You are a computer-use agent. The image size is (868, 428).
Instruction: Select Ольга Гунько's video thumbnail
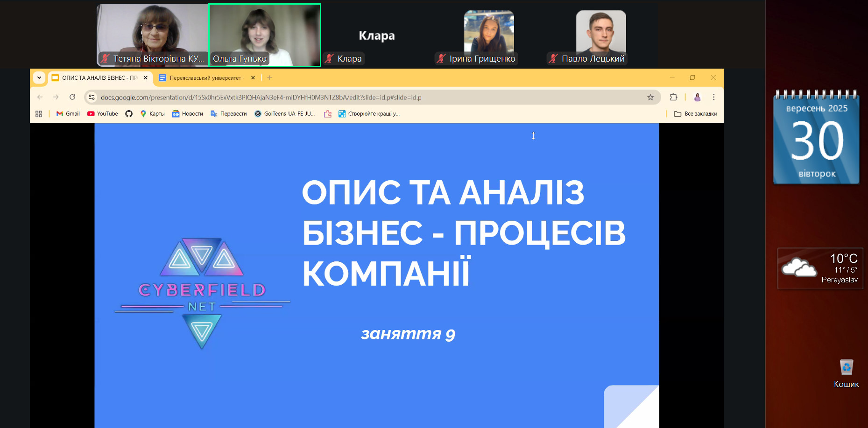(265, 33)
